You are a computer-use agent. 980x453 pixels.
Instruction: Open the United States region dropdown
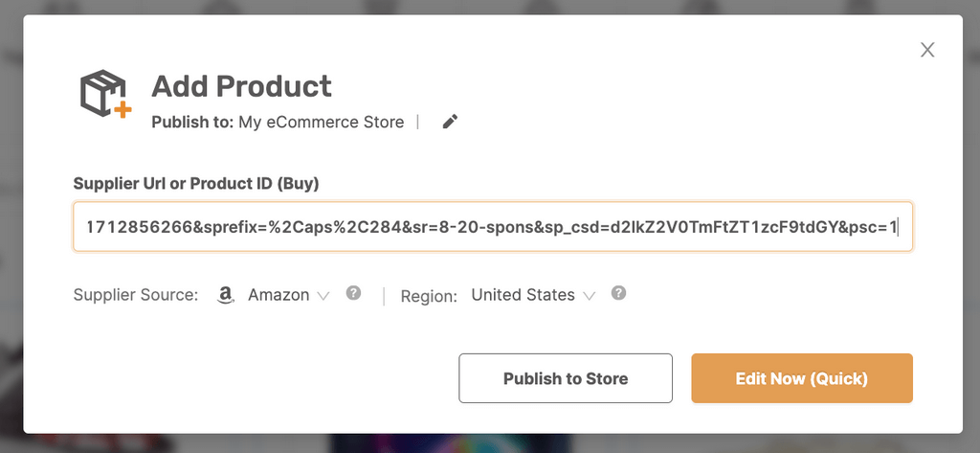tap(523, 295)
